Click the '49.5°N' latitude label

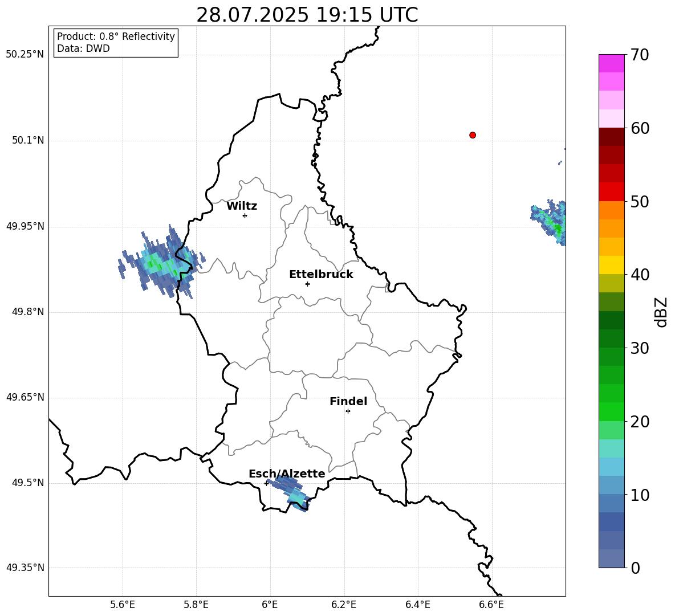[28, 483]
